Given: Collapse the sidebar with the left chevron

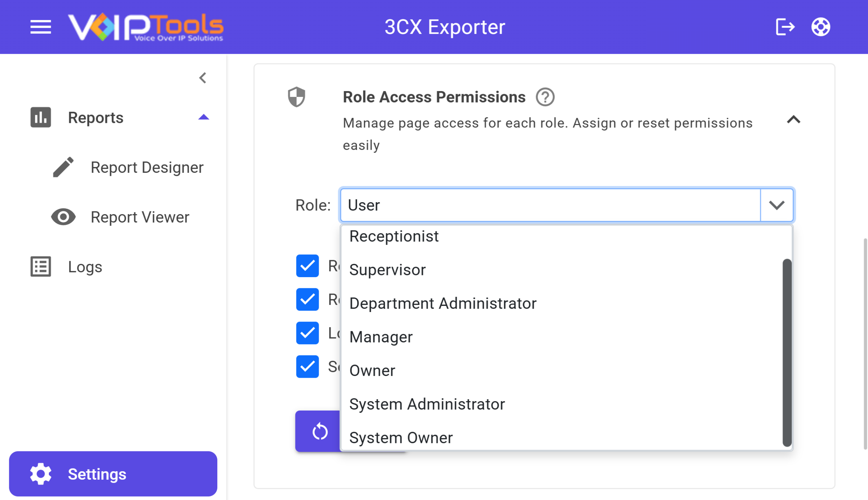Looking at the screenshot, I should point(203,78).
